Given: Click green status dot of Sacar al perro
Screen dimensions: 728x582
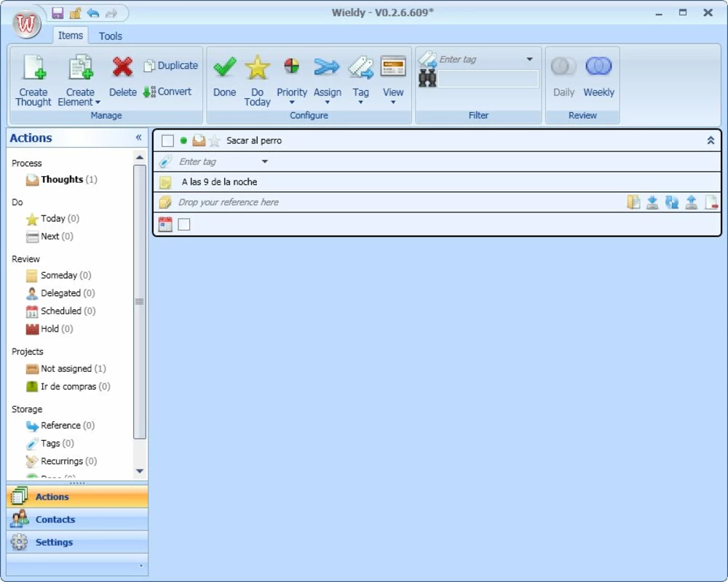Looking at the screenshot, I should 183,140.
